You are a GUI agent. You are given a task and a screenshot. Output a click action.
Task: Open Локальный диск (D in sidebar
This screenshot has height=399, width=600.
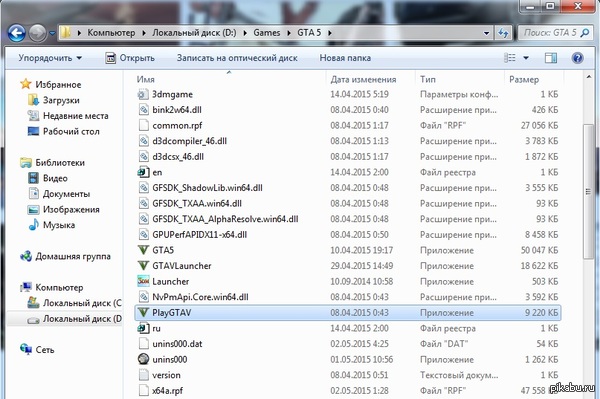82,319
